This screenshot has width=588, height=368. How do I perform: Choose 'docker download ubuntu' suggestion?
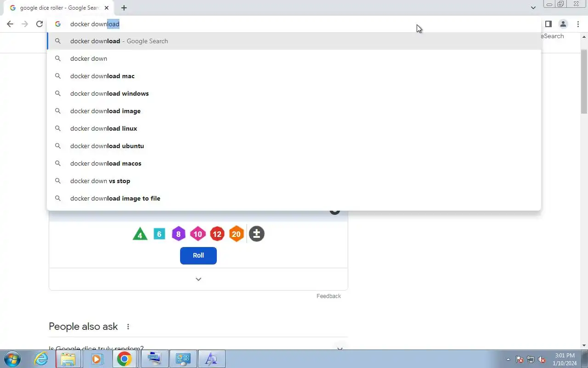294,146
